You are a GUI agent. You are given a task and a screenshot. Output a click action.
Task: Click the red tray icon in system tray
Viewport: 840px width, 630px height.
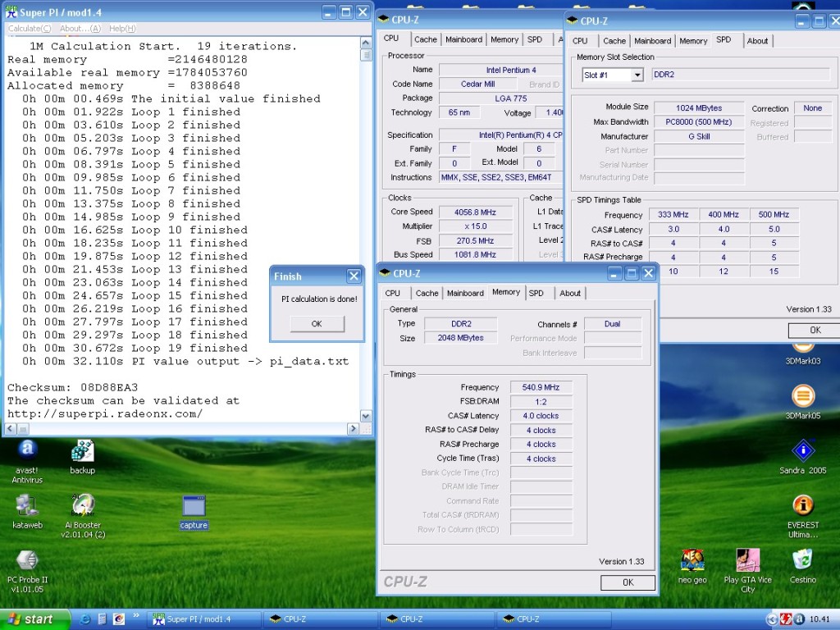(785, 619)
